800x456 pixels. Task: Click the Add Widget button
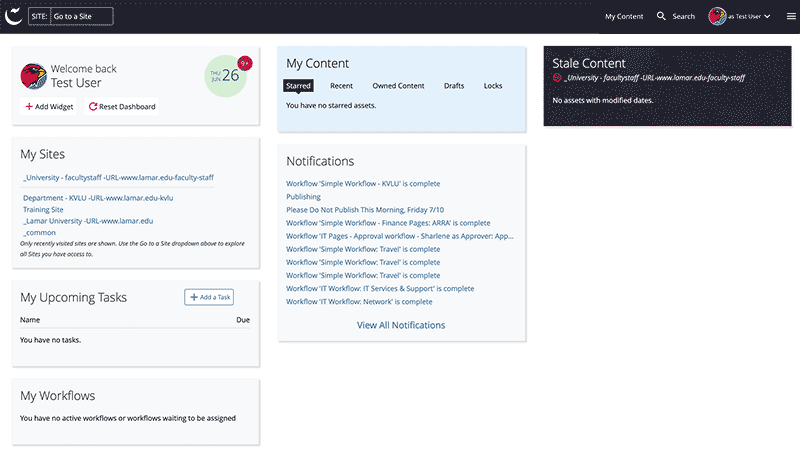tap(49, 107)
